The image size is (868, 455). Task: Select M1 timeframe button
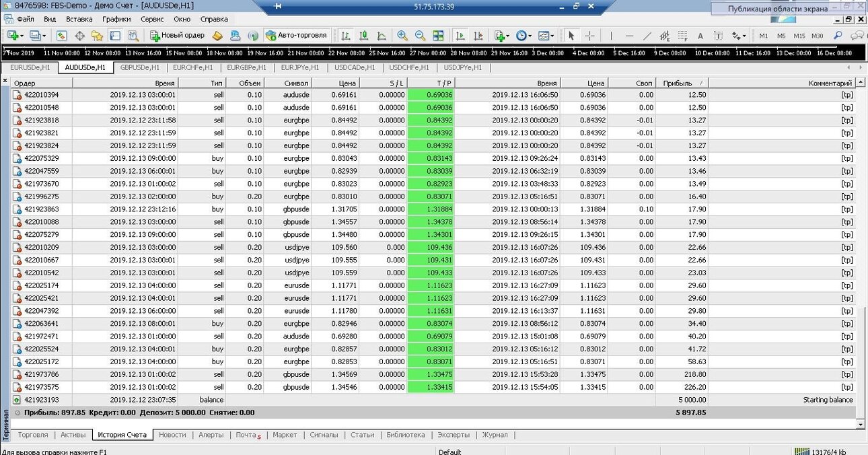(x=764, y=36)
